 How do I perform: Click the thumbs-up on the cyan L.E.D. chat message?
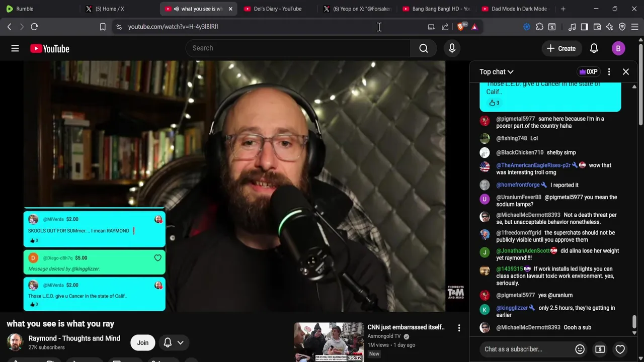click(x=492, y=103)
